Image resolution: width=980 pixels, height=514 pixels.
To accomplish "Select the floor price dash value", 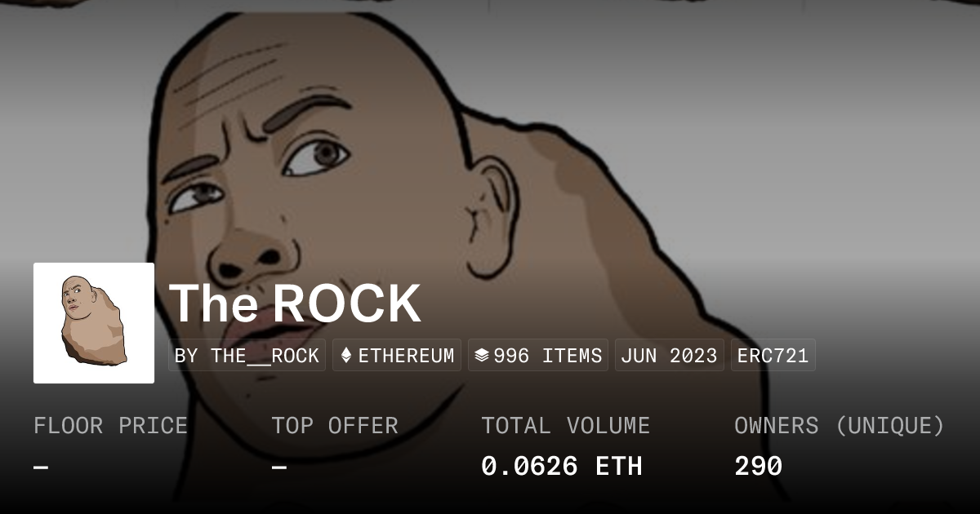I will point(41,467).
